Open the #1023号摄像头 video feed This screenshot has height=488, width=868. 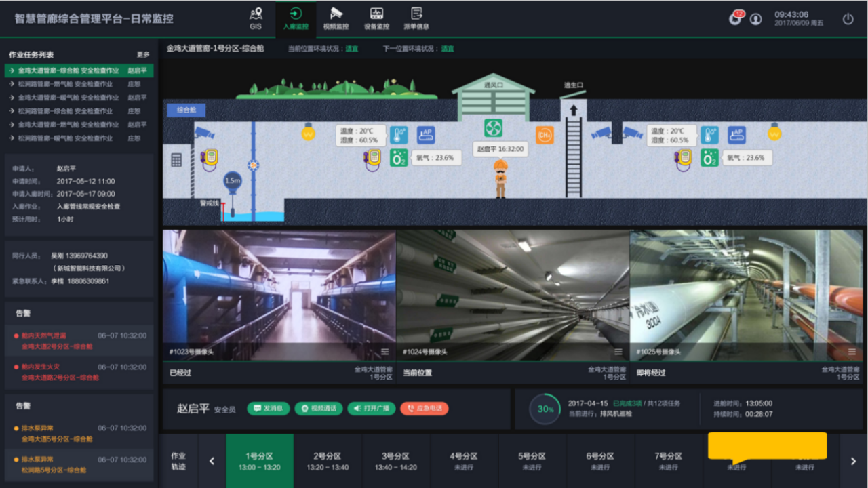(x=279, y=295)
